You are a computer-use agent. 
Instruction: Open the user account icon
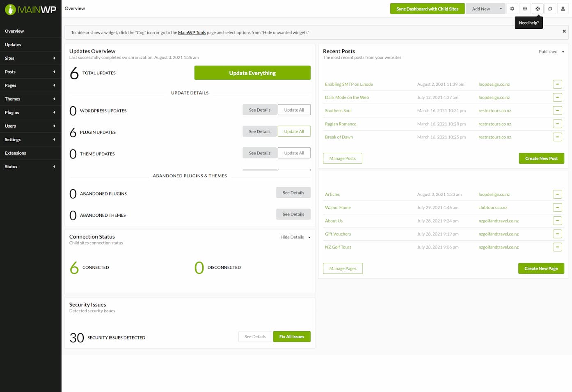click(x=563, y=9)
